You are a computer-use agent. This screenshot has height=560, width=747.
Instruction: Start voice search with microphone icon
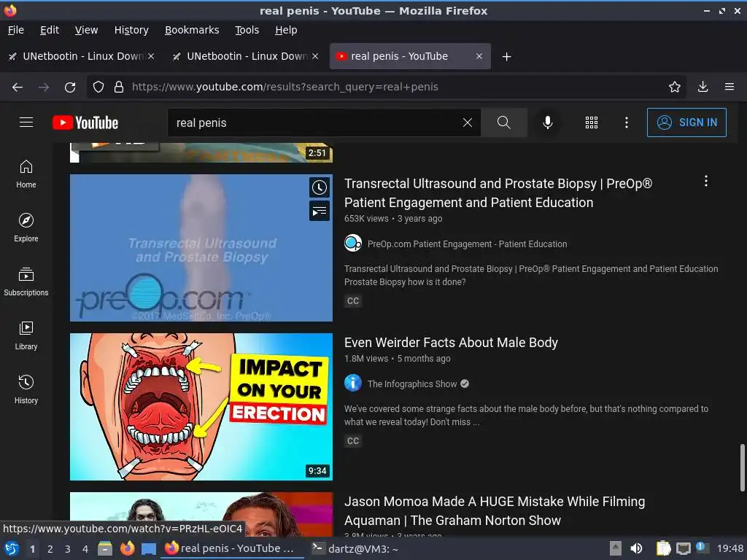click(x=547, y=122)
